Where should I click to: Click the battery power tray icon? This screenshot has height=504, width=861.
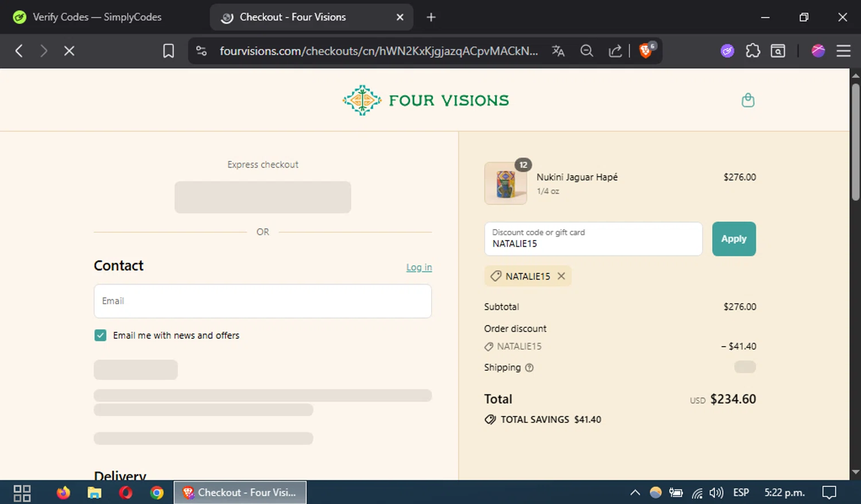point(676,493)
